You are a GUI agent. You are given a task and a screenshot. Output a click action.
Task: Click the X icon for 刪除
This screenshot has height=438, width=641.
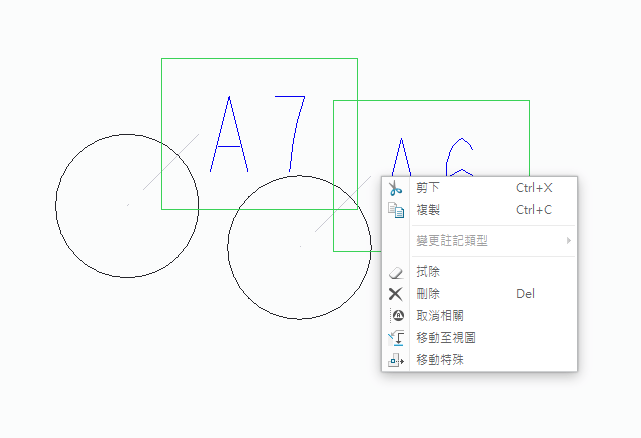395,294
